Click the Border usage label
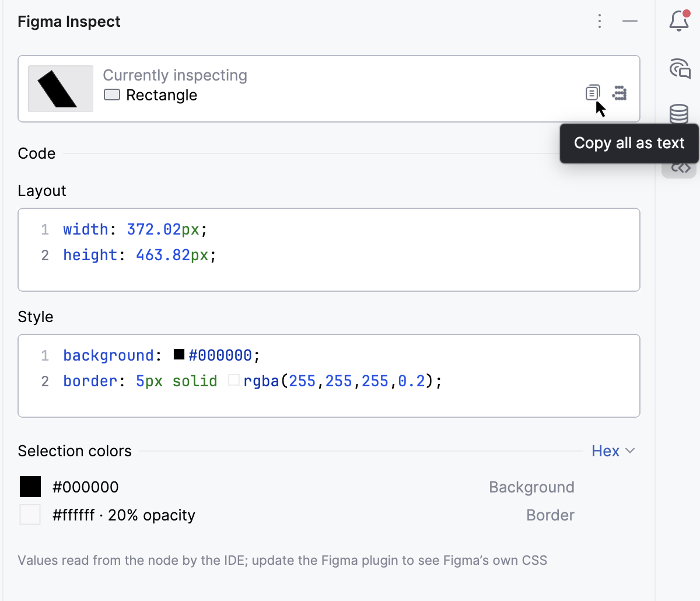Image resolution: width=700 pixels, height=601 pixels. [x=550, y=515]
